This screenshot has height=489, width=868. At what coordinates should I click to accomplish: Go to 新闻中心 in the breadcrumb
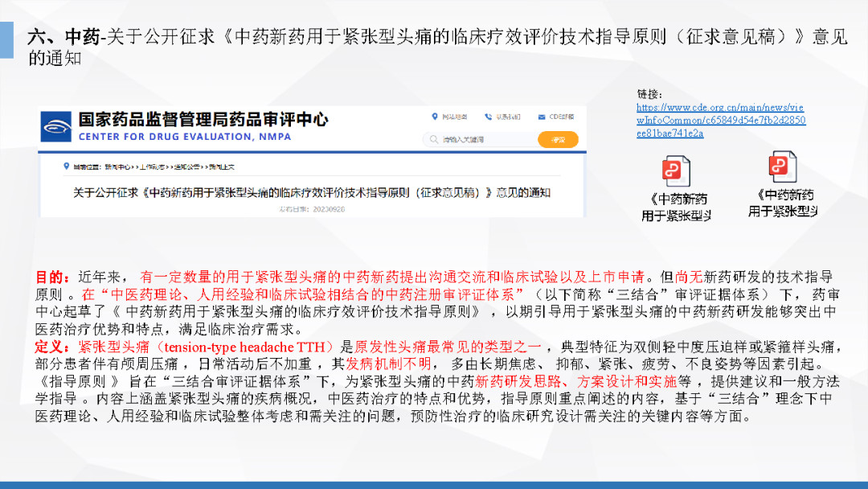(117, 166)
